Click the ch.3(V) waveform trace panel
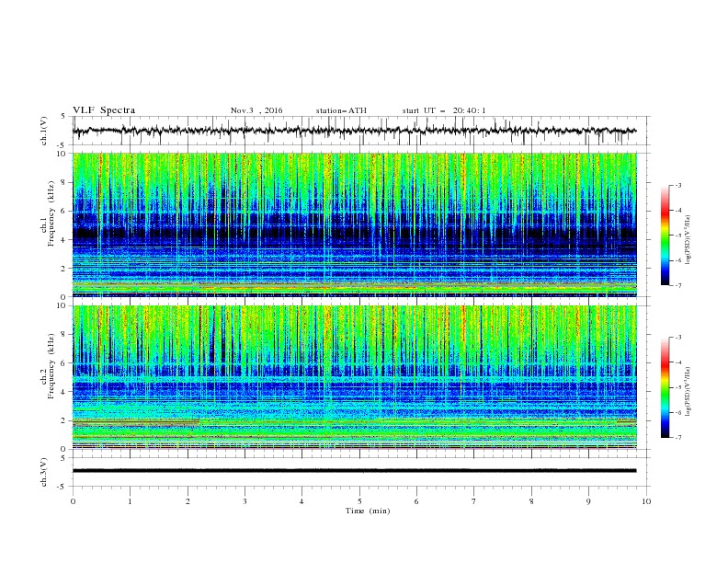728x563 pixels. coord(361,472)
